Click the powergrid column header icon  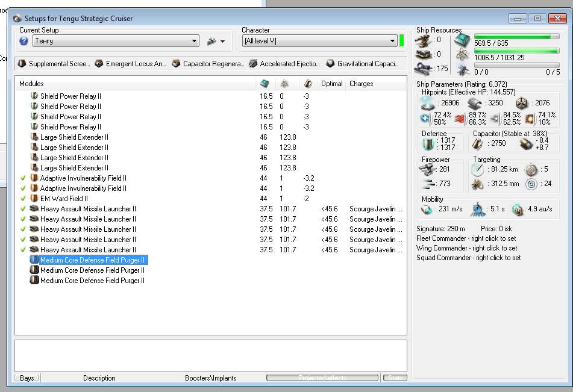[x=284, y=84]
